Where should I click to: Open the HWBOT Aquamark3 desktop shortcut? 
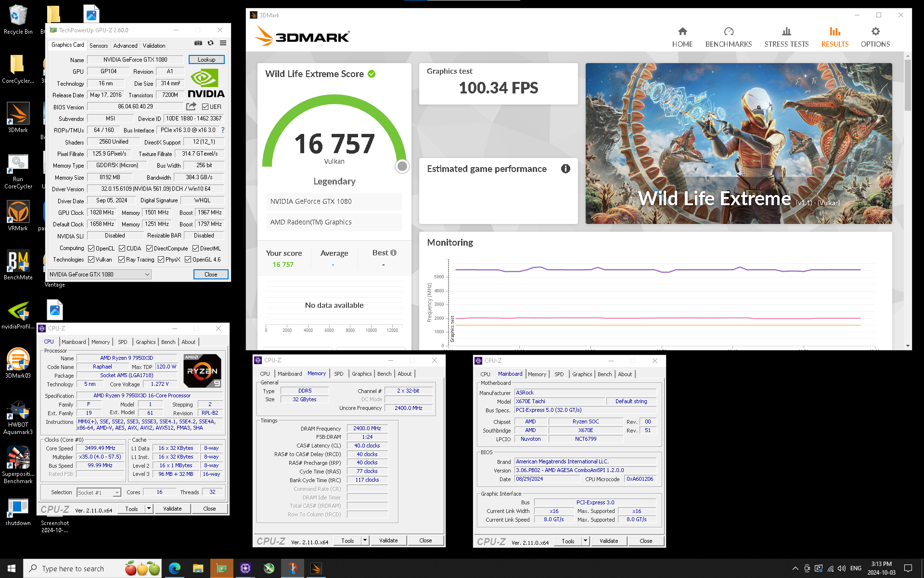click(x=18, y=418)
